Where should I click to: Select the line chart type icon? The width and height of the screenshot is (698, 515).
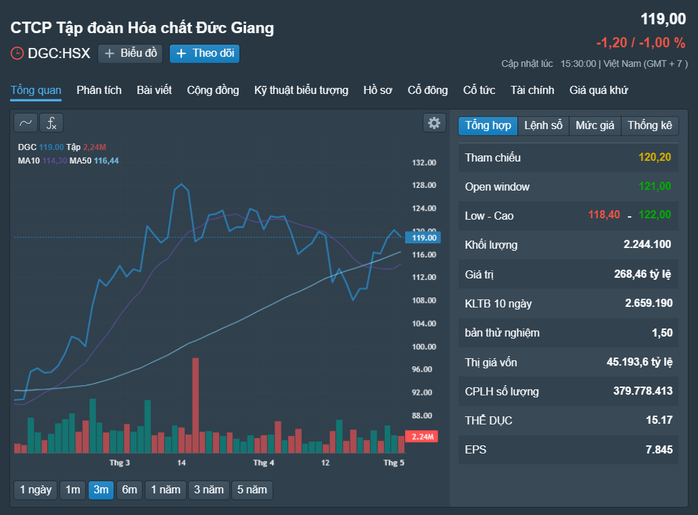tap(25, 123)
